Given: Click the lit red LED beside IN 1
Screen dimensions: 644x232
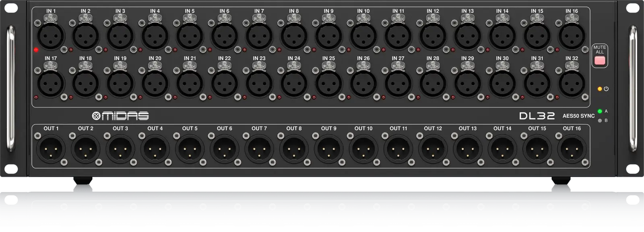Looking at the screenshot, I should pos(36,50).
